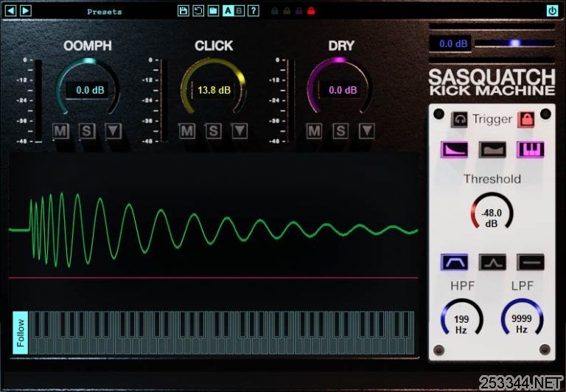The width and height of the screenshot is (566, 392).
Task: Load the previous preset with the left arrow
Action: click(10, 11)
